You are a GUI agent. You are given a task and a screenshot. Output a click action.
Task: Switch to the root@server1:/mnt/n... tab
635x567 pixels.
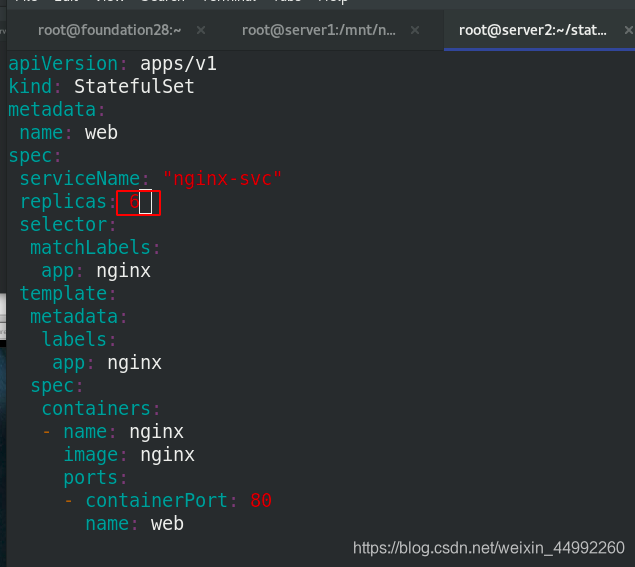319,30
